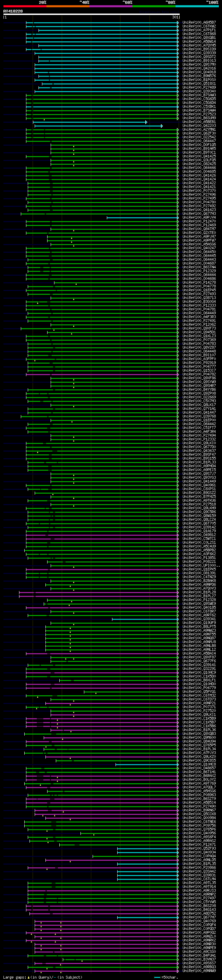
Task: Click the cyan alignment bar for UniRef100_Q5ZF93
Action: click(x=148, y=848)
